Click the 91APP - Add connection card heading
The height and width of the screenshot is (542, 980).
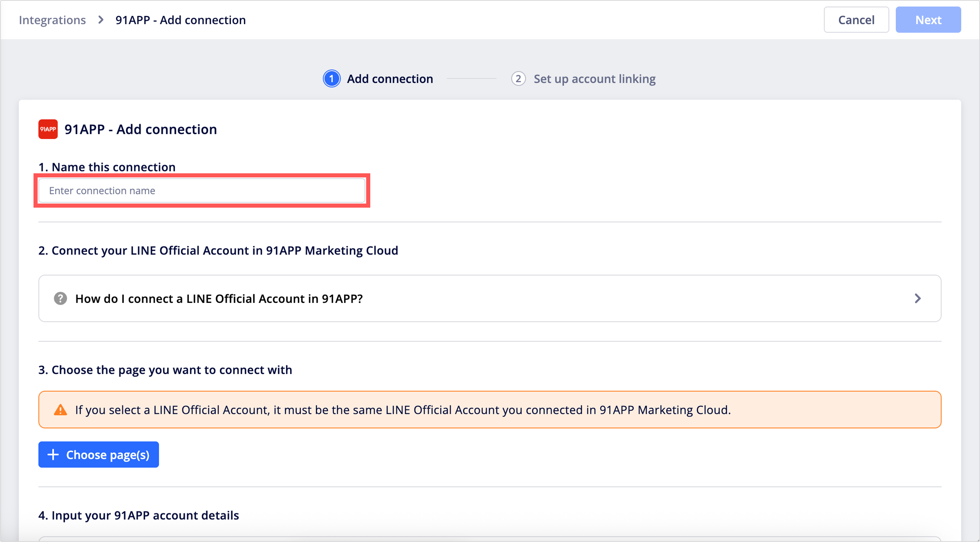(x=141, y=129)
